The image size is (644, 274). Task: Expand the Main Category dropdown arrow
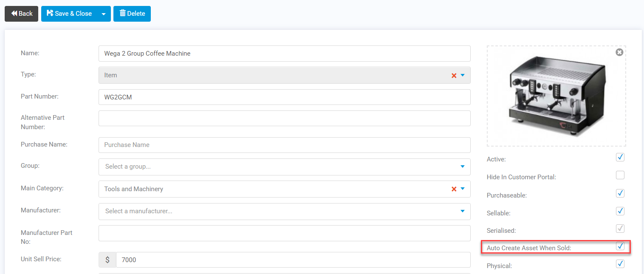coord(463,189)
